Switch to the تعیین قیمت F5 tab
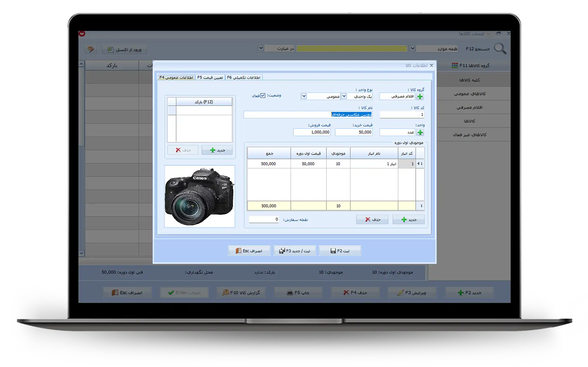 point(210,77)
